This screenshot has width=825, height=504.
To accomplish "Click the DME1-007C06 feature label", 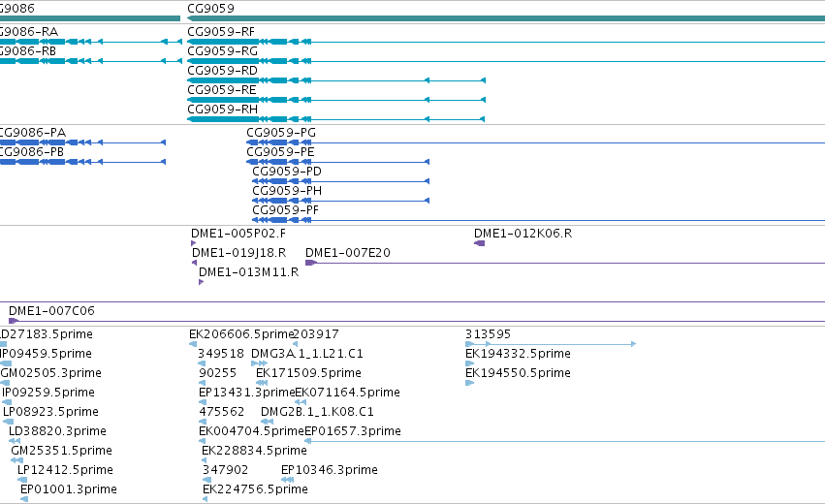I will pyautogui.click(x=51, y=311).
